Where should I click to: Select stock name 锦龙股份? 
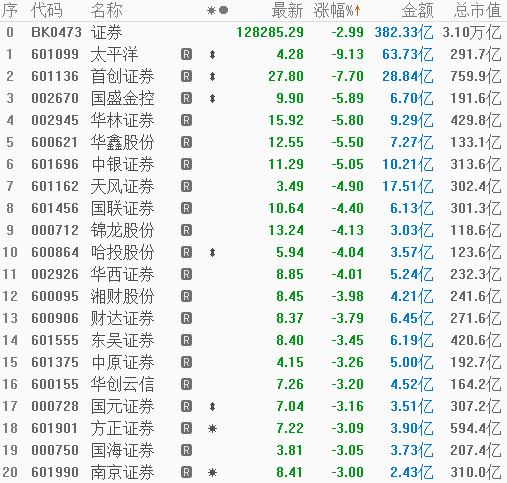coord(122,230)
